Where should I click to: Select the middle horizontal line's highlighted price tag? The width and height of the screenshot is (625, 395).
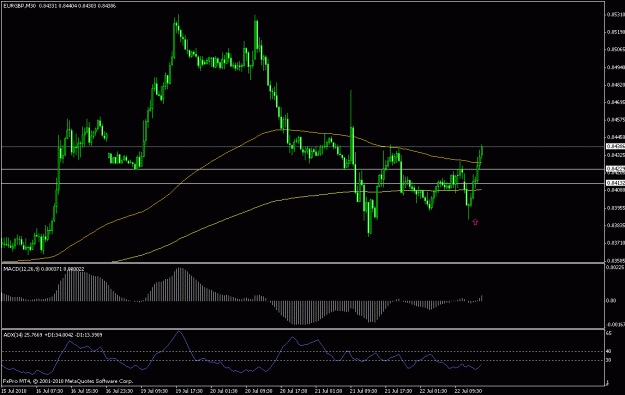click(615, 169)
